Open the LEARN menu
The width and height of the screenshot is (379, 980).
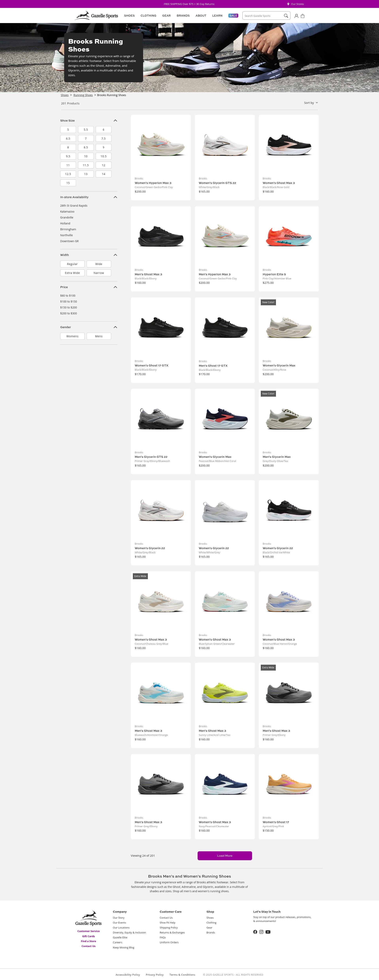[217, 16]
